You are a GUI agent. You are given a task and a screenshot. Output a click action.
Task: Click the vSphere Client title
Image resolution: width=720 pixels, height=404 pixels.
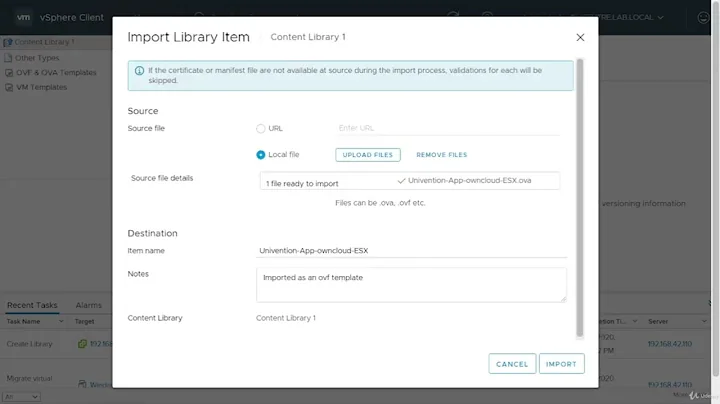pos(72,17)
